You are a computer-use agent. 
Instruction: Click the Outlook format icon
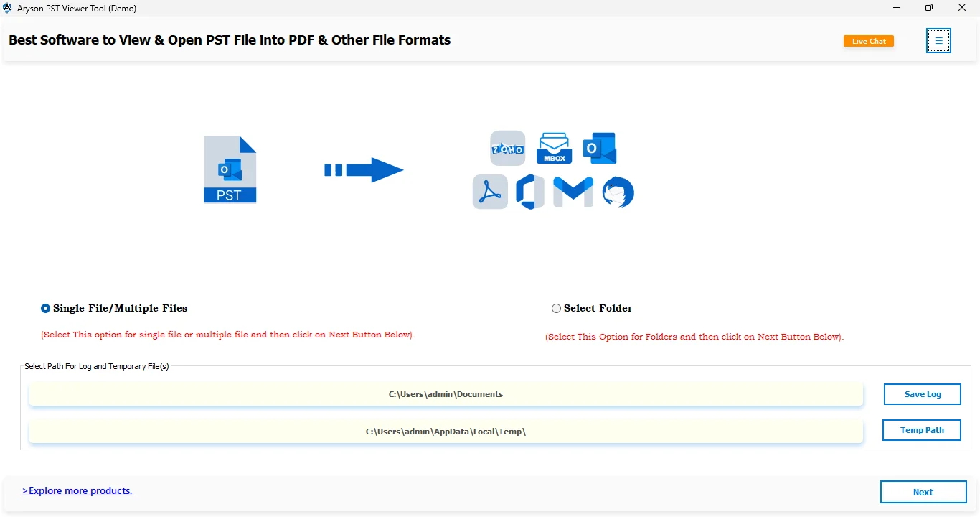click(600, 148)
